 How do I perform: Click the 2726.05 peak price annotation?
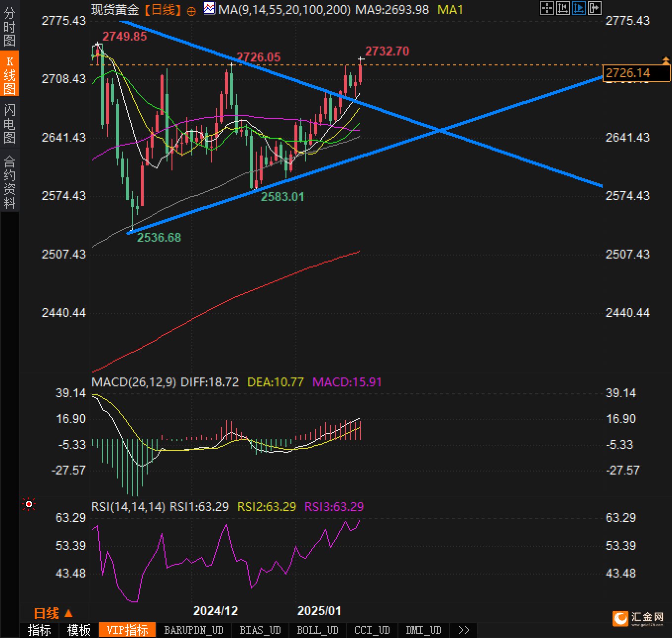258,57
